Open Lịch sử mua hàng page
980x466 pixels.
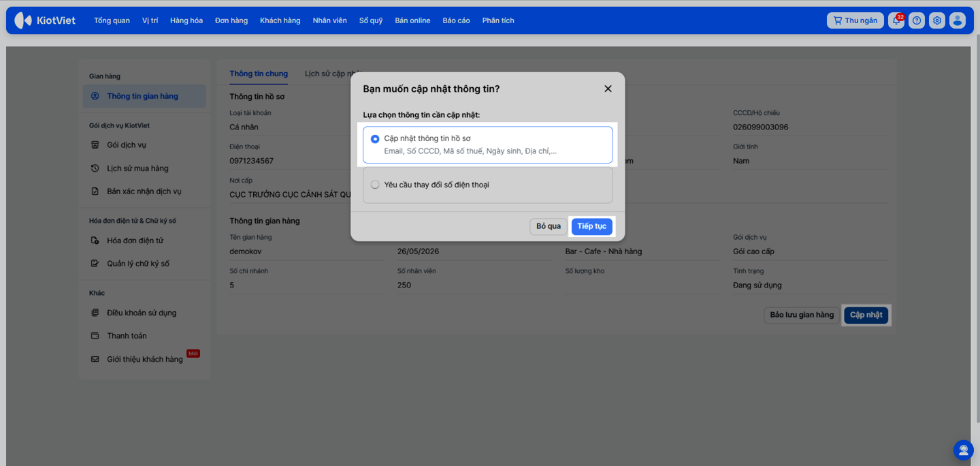pos(137,168)
